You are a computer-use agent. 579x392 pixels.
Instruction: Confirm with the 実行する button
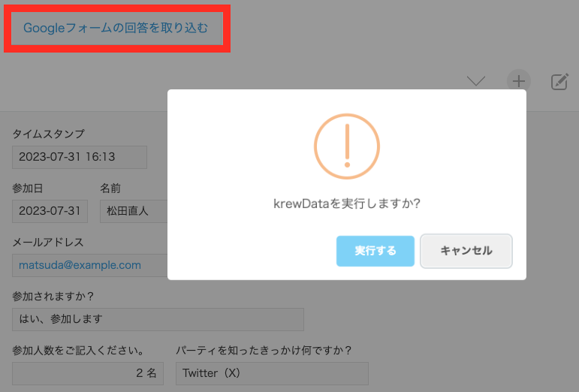(375, 251)
